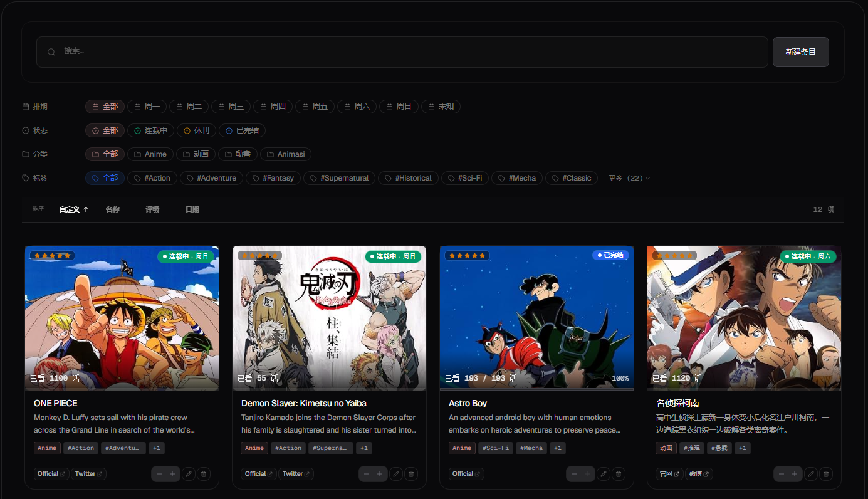Show only 连载中 status entries

point(150,130)
